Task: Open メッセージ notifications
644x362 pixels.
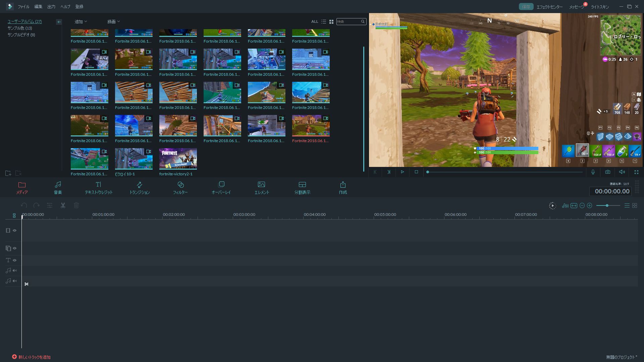Action: tap(577, 7)
